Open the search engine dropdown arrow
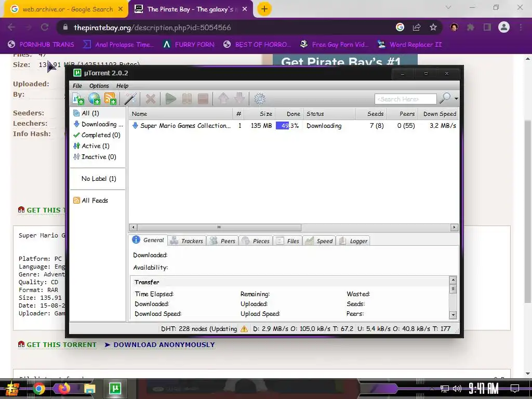Image resolution: width=532 pixels, height=399 pixels. pyautogui.click(x=456, y=99)
